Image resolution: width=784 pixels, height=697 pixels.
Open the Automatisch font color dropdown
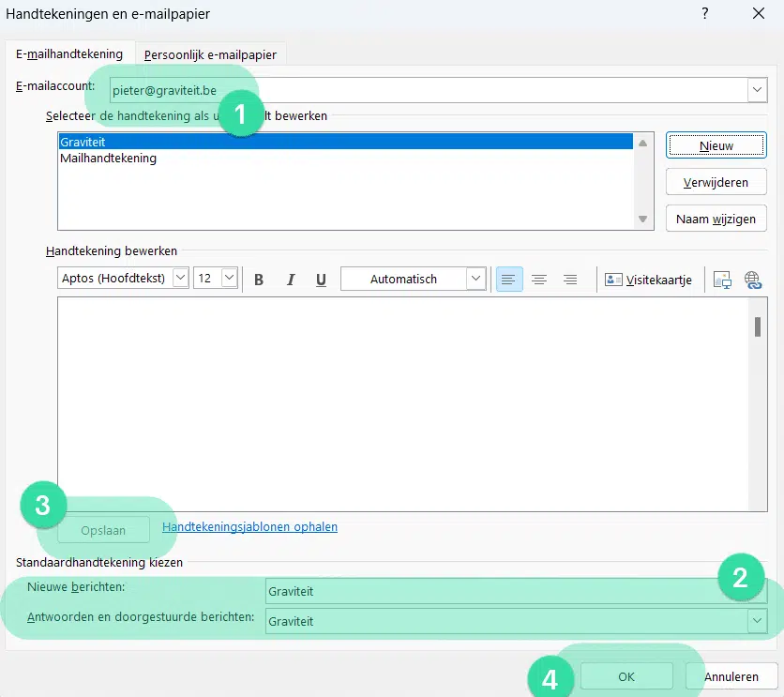[x=476, y=279]
